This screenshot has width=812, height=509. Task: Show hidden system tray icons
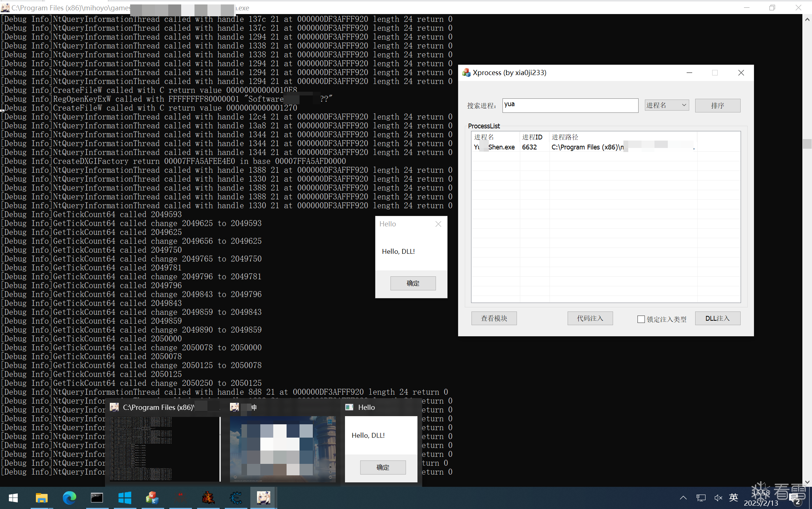point(683,498)
